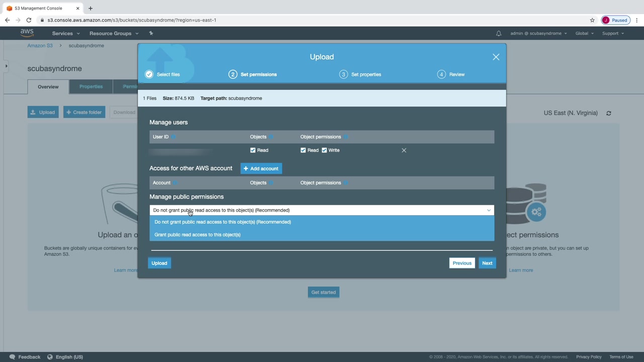Click the info icon beside Objects in Manage users
644x362 pixels.
pyautogui.click(x=271, y=137)
